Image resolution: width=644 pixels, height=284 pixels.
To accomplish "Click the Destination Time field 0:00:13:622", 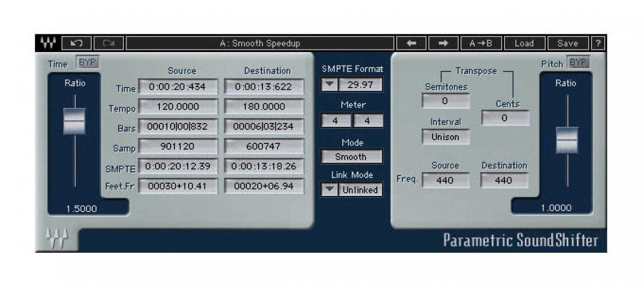I will point(264,86).
